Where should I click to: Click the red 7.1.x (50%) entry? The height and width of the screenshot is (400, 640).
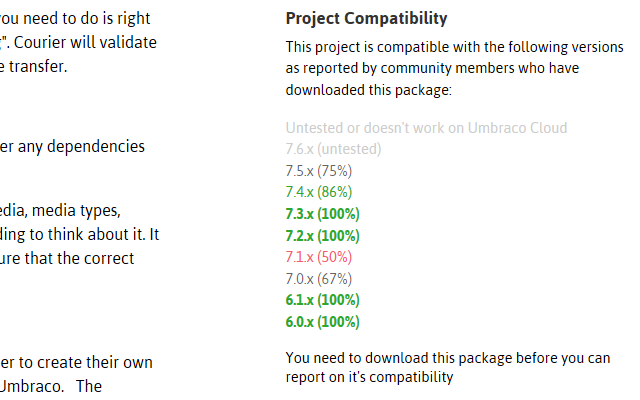[x=318, y=257]
